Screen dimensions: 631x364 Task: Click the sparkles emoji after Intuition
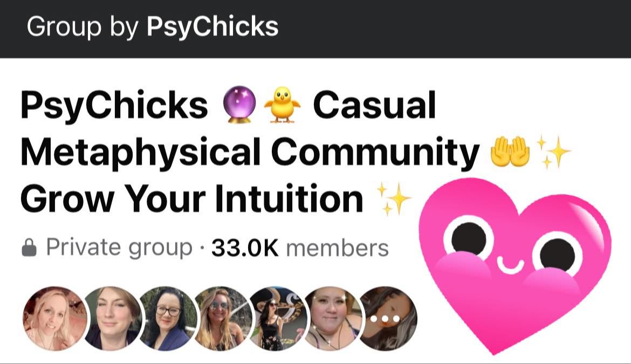pyautogui.click(x=393, y=198)
